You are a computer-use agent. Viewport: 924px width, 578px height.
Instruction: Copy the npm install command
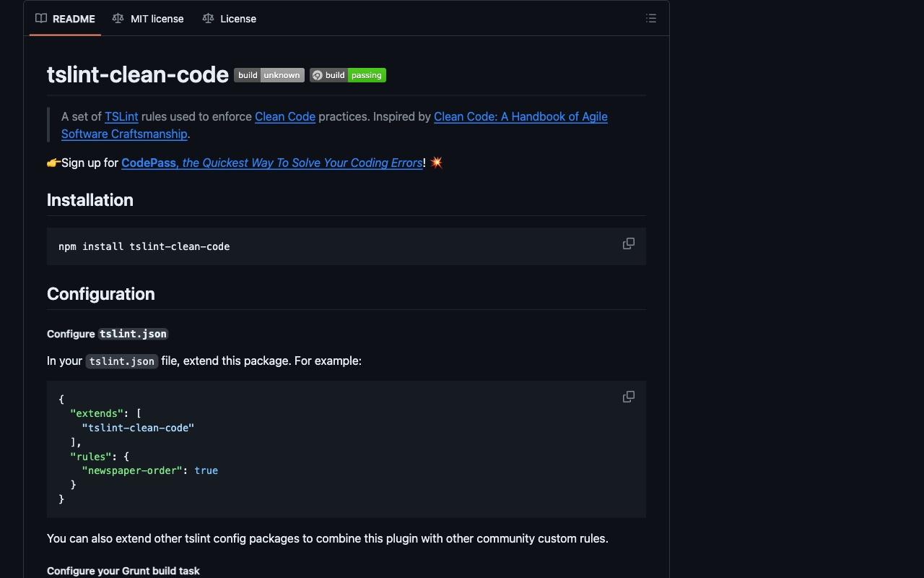point(629,244)
